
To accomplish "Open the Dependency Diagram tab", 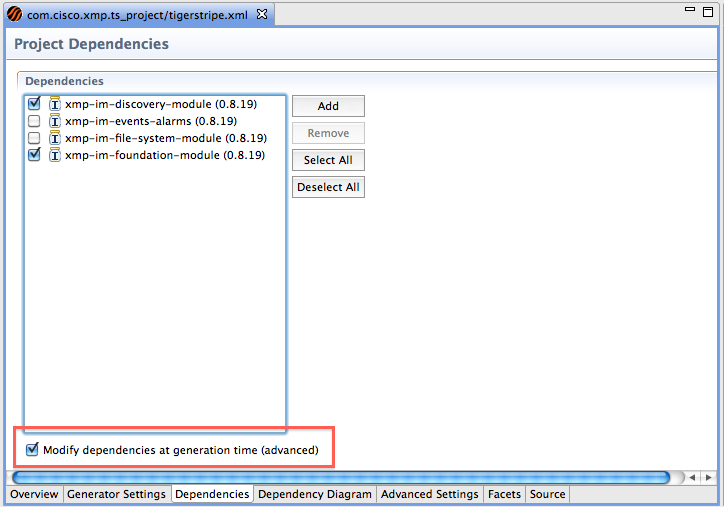I will (x=315, y=494).
